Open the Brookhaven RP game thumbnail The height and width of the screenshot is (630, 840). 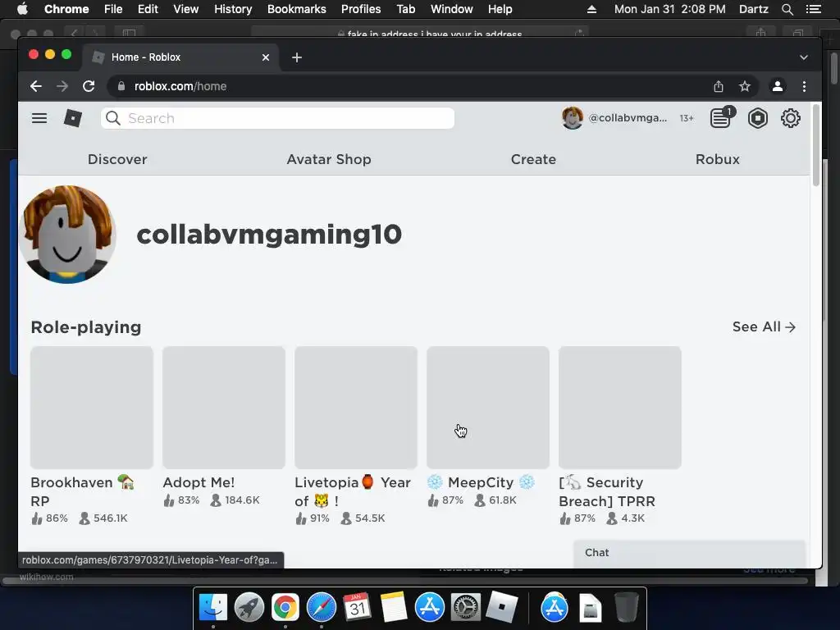point(92,408)
